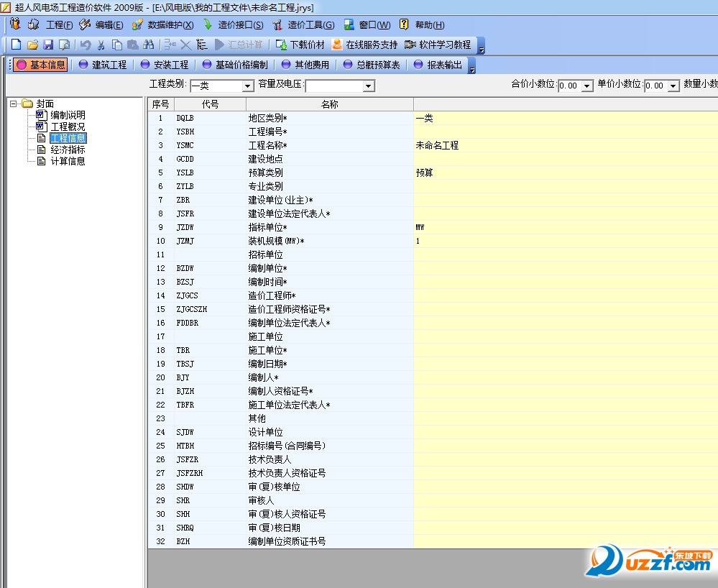The height and width of the screenshot is (588, 718).
Task: Open 容量及电压 dropdown
Action: tap(368, 86)
